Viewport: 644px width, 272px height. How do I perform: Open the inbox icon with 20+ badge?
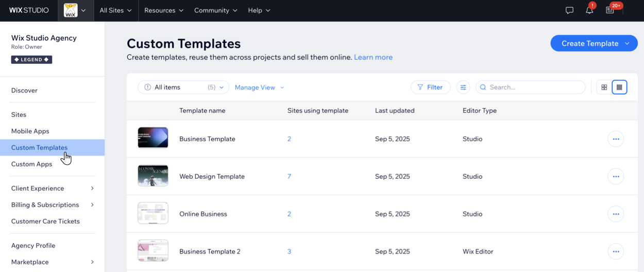[x=610, y=10]
